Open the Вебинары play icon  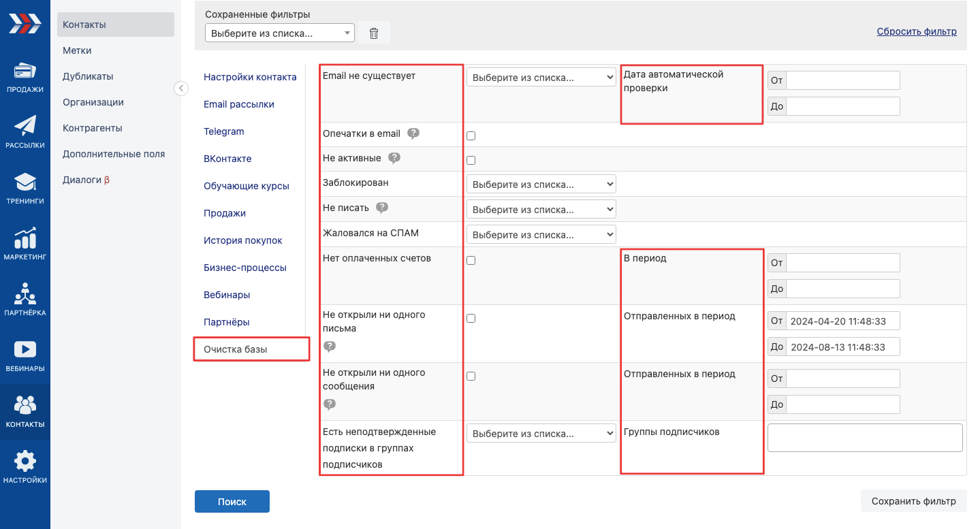pyautogui.click(x=25, y=350)
